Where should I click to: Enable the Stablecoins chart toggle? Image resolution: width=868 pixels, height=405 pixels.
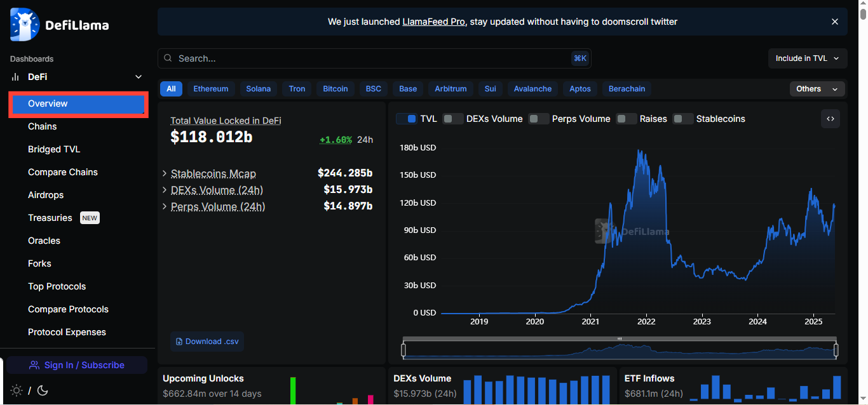683,119
